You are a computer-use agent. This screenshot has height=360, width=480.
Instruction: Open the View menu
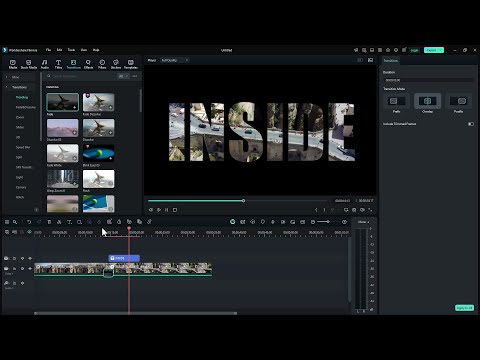click(x=84, y=50)
